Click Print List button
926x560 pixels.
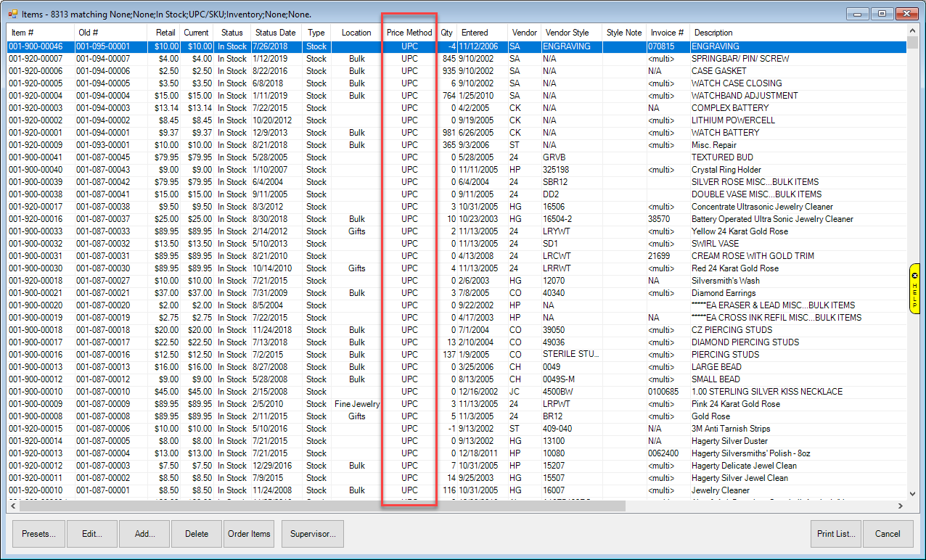click(x=835, y=534)
